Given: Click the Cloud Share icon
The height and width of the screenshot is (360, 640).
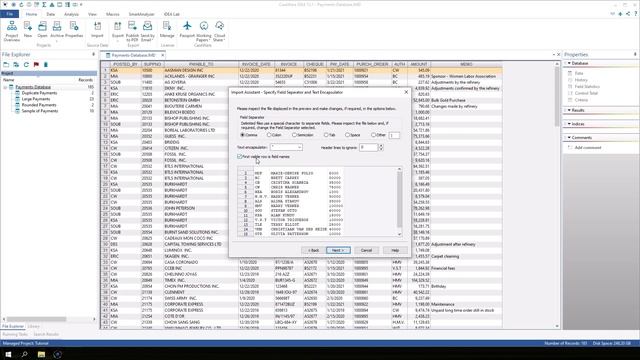Looking at the screenshot, I should [x=219, y=31].
